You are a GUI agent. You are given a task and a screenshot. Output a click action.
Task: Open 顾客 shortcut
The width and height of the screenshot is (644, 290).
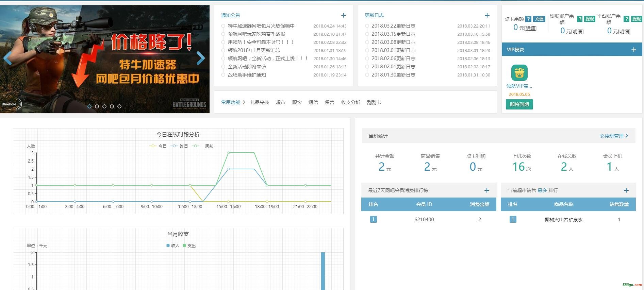coord(297,102)
